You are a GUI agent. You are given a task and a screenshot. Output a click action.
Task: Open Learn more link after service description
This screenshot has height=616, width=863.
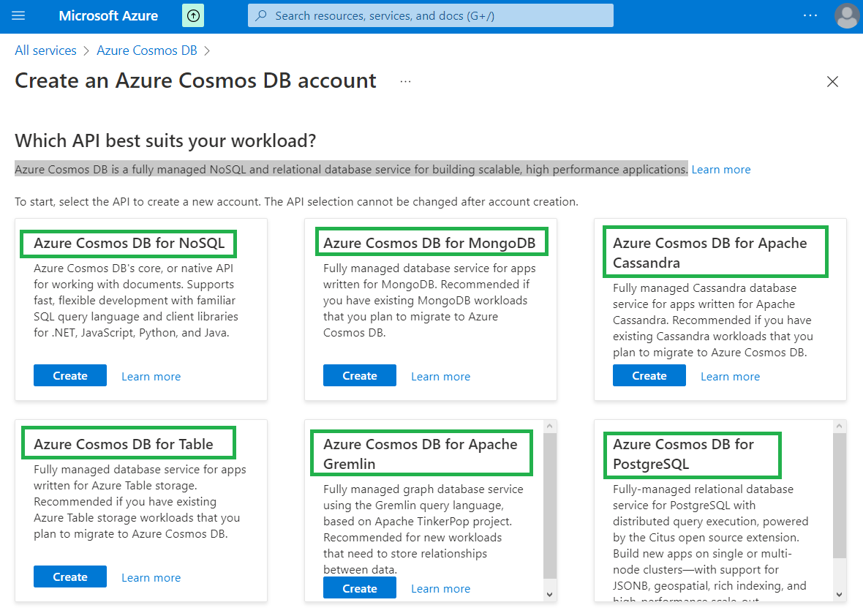(721, 170)
